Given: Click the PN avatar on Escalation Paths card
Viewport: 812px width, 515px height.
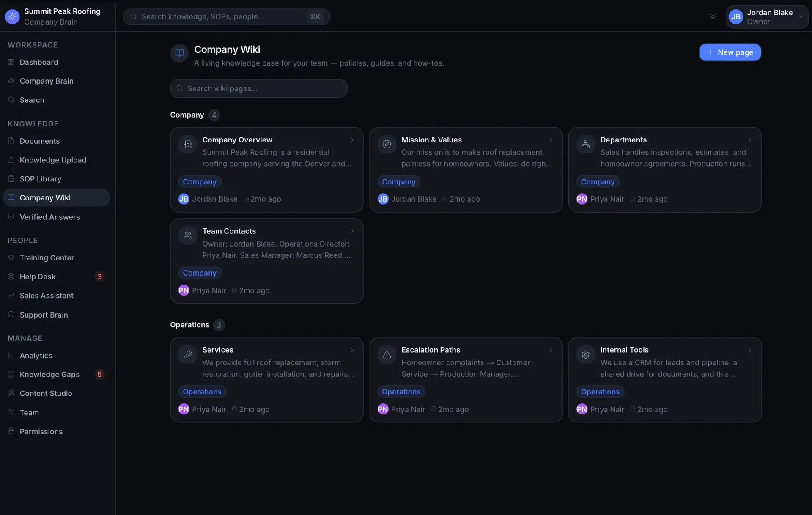Looking at the screenshot, I should [x=383, y=409].
